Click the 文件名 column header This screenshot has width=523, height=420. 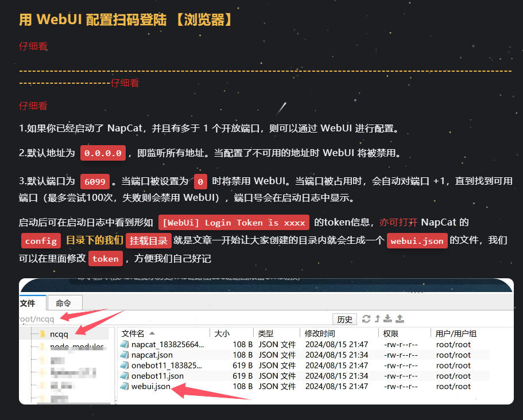click(x=133, y=333)
